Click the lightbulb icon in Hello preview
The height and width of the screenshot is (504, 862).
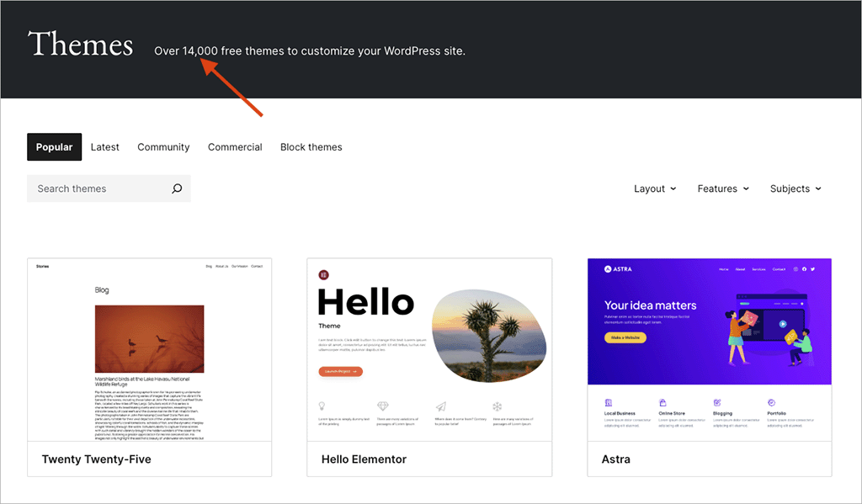322,406
